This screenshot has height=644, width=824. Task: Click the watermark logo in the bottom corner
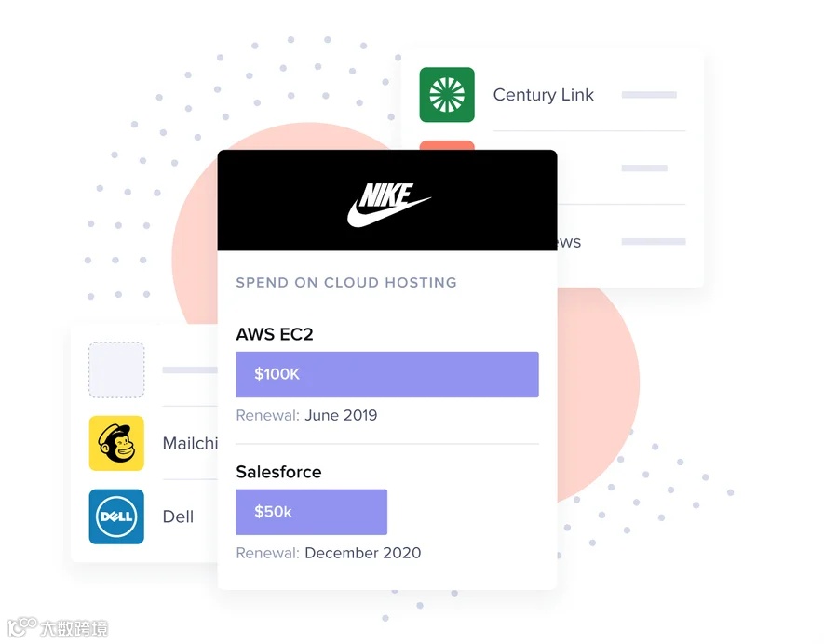[58, 627]
